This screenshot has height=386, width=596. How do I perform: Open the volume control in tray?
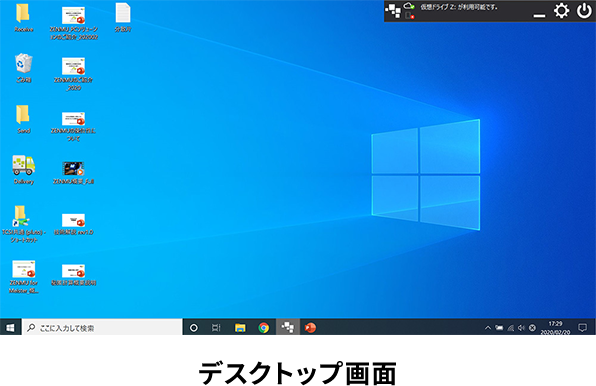(x=521, y=327)
